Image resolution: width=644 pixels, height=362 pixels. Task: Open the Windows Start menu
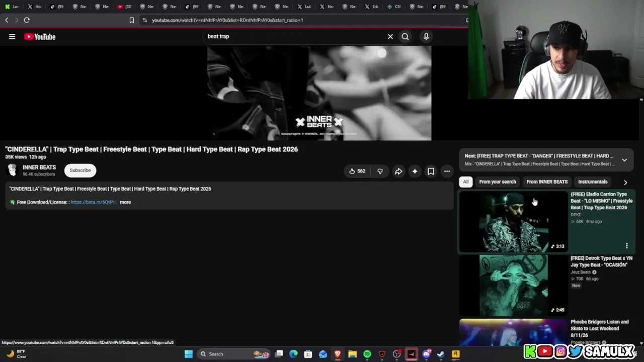tap(189, 354)
